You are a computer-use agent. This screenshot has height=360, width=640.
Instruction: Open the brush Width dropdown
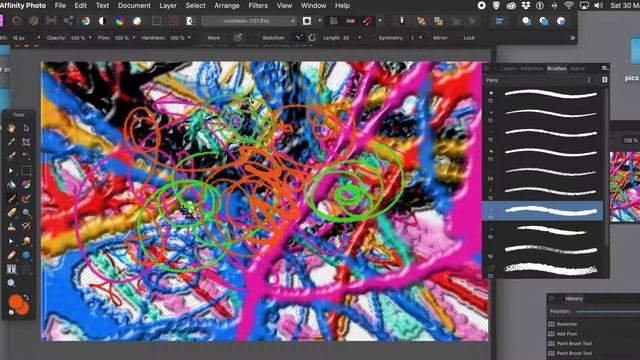point(39,38)
